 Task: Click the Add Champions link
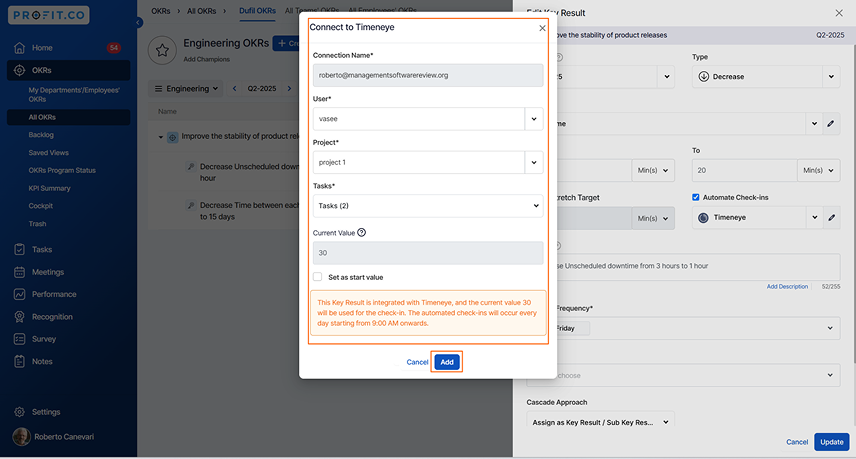click(206, 59)
